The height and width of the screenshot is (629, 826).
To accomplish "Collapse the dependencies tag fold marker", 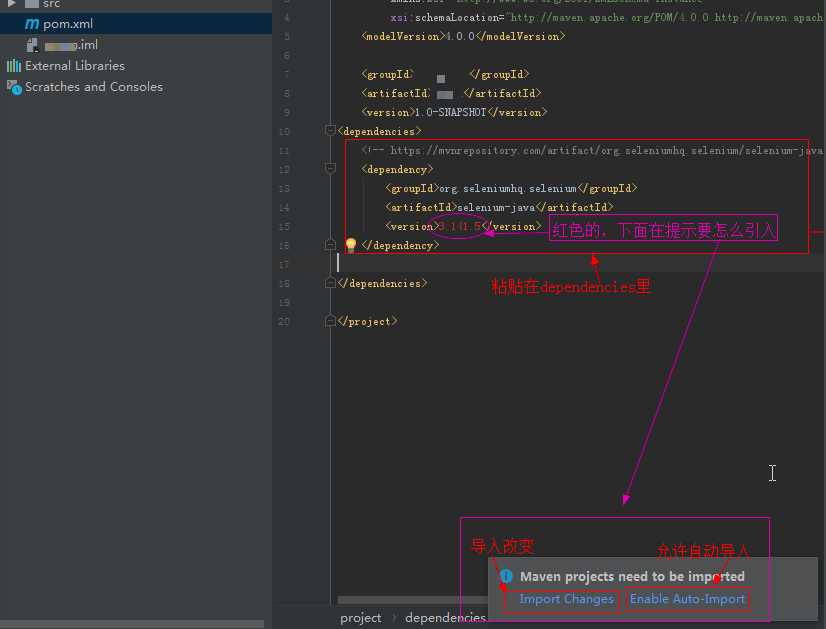I will pos(330,130).
